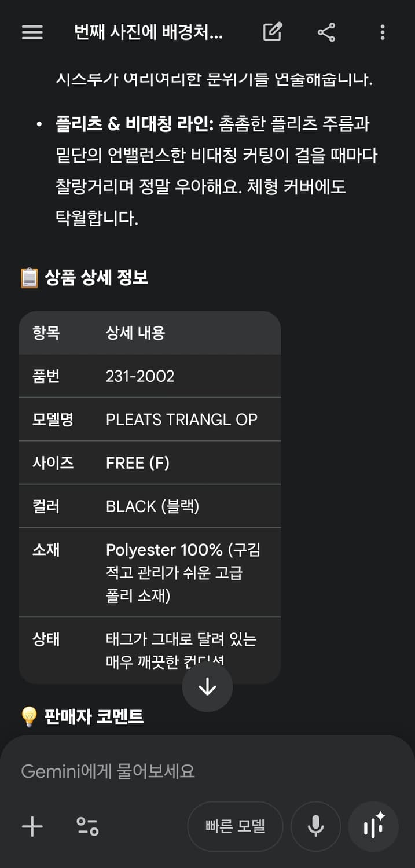Tap the FREE (F) size value
This screenshot has width=415, height=868.
point(138,463)
